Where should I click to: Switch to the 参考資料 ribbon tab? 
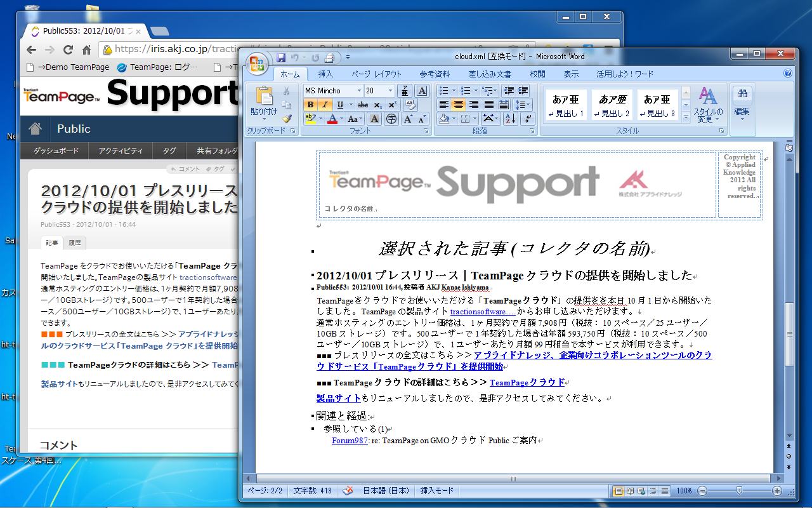point(435,74)
